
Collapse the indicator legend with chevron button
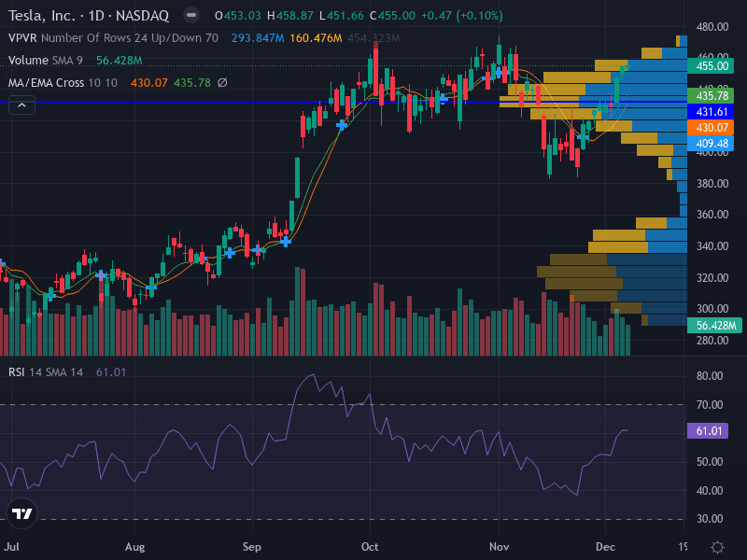pyautogui.click(x=21, y=105)
